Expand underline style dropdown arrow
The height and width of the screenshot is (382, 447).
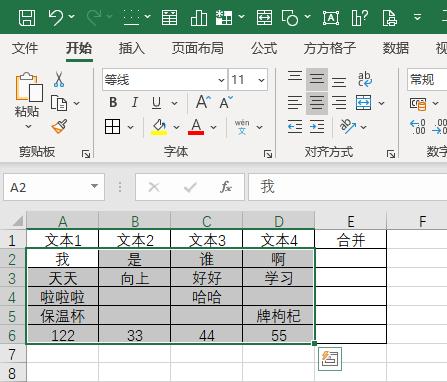click(174, 103)
